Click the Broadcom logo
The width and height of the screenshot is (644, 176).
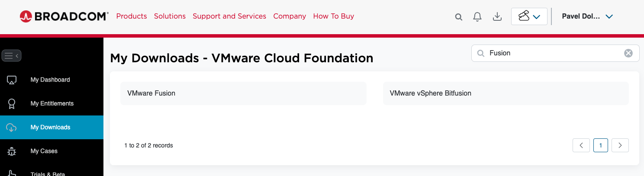click(64, 16)
